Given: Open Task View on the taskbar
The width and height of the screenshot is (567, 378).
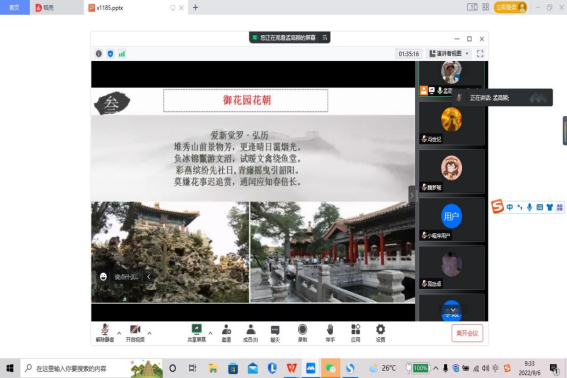Looking at the screenshot, I should (x=192, y=368).
